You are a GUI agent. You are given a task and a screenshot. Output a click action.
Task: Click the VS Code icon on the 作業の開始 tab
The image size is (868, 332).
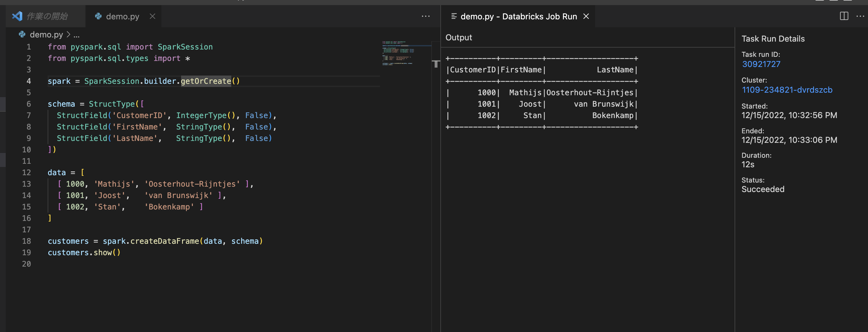[17, 16]
